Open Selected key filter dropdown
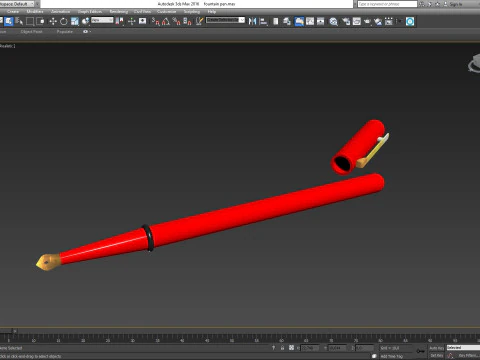480x360 pixels. point(463,348)
